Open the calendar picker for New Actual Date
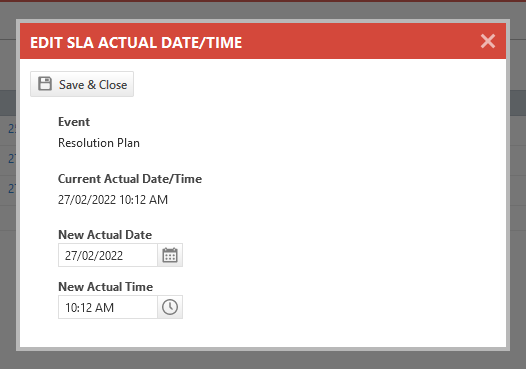The width and height of the screenshot is (526, 369). tap(170, 255)
